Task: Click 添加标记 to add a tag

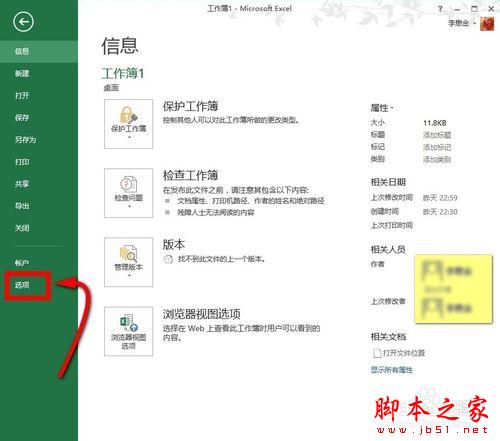Action: (437, 147)
